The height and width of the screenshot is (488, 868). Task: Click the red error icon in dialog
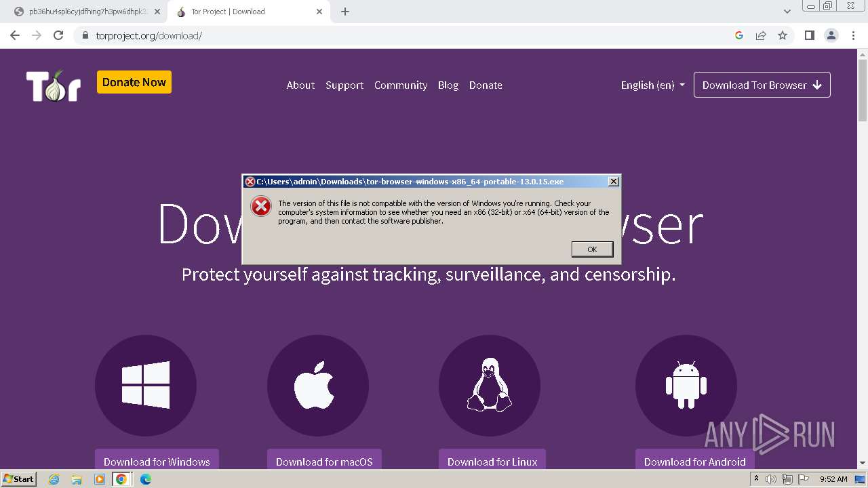[261, 206]
